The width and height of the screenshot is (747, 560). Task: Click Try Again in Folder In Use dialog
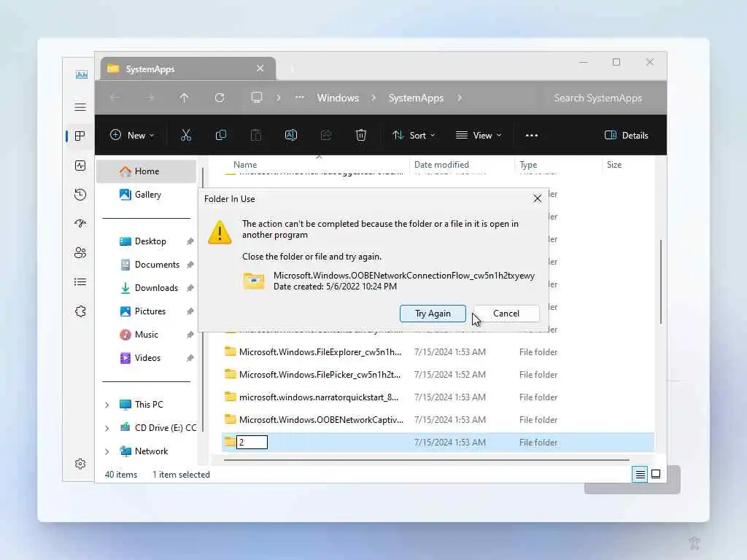[x=433, y=314]
